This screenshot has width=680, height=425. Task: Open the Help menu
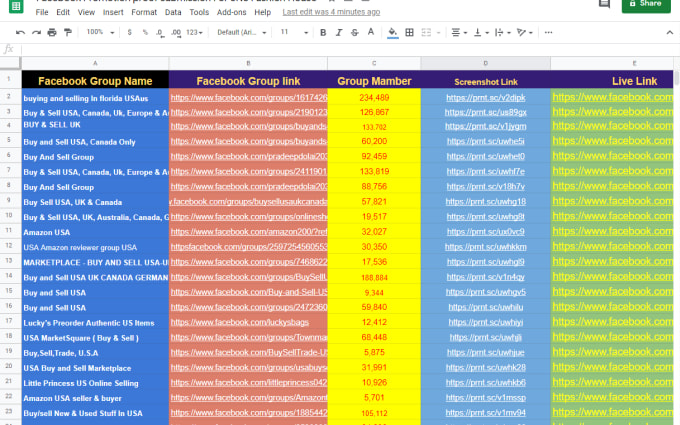(262, 12)
